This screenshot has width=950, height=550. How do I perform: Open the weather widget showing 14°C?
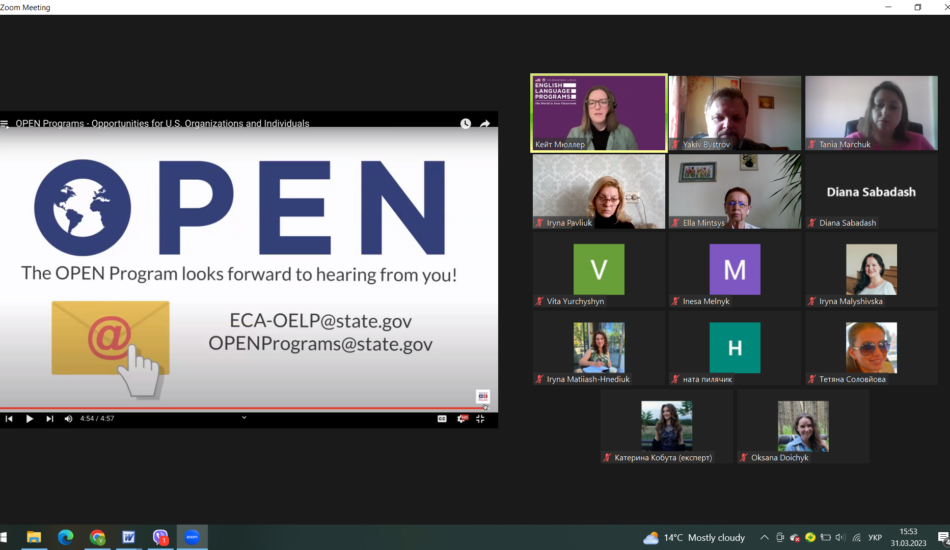695,537
